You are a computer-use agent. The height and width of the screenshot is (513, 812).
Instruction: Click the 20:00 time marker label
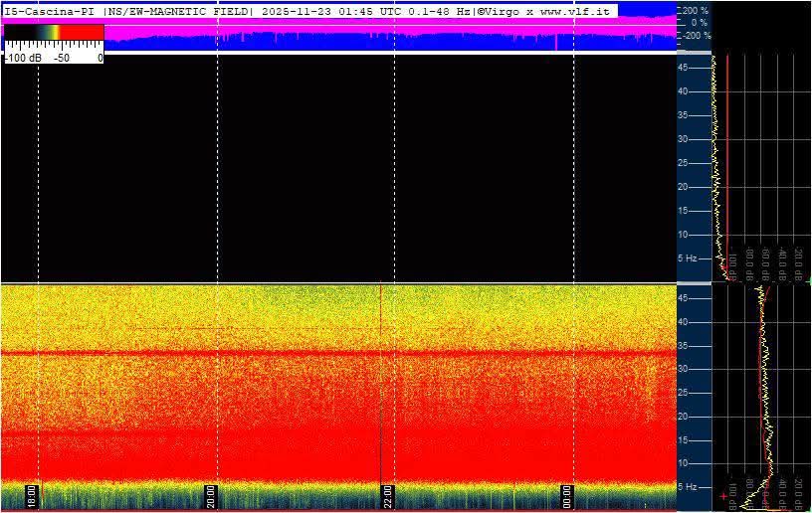211,493
